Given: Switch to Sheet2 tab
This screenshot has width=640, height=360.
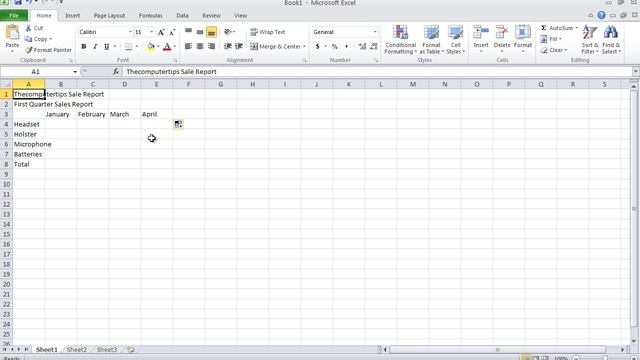Looking at the screenshot, I should [77, 349].
